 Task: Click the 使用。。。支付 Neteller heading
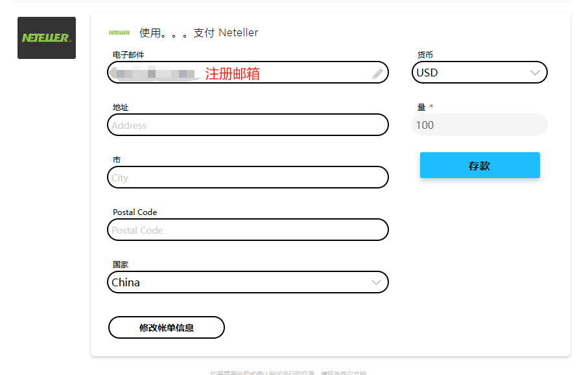(198, 32)
